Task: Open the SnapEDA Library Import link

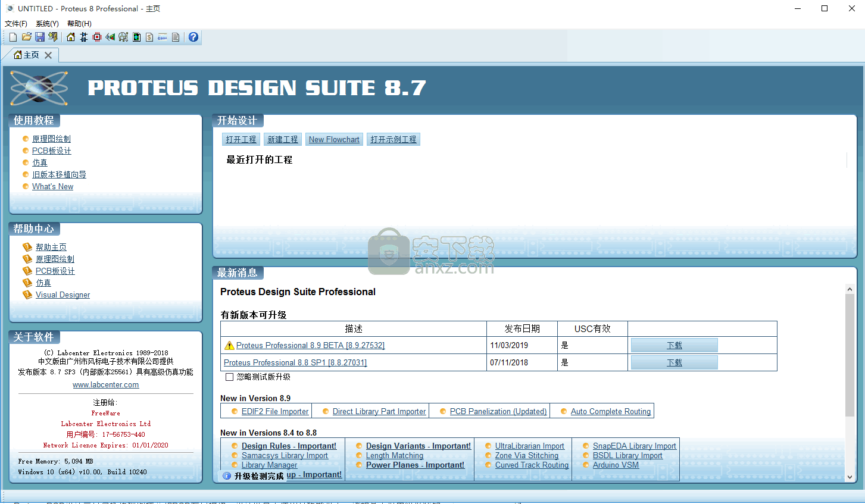Action: coord(635,446)
